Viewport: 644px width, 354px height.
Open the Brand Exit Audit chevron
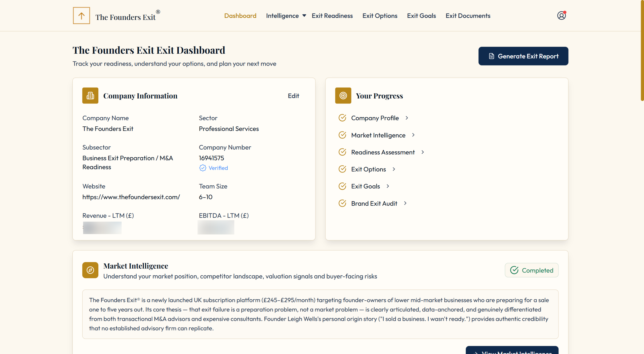click(405, 203)
